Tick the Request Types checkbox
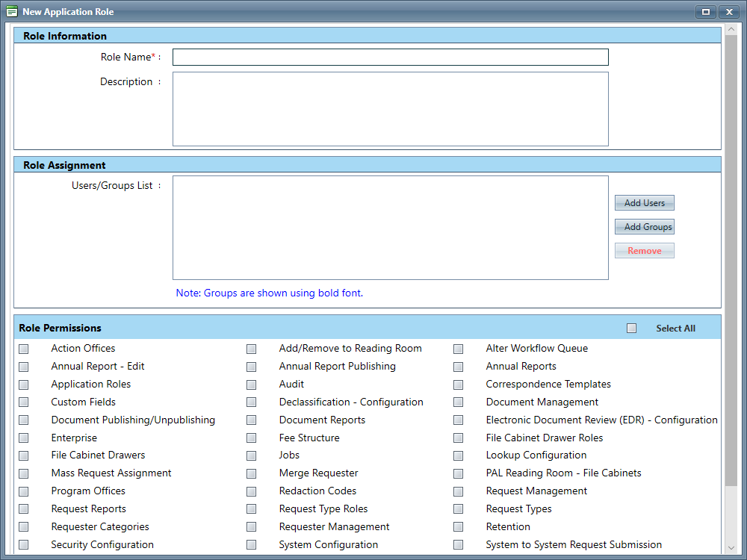This screenshot has width=747, height=560. [x=459, y=509]
